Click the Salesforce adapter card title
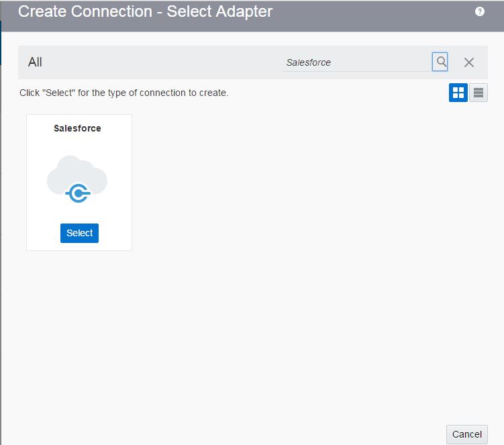Image resolution: width=504 pixels, height=445 pixels. (77, 128)
